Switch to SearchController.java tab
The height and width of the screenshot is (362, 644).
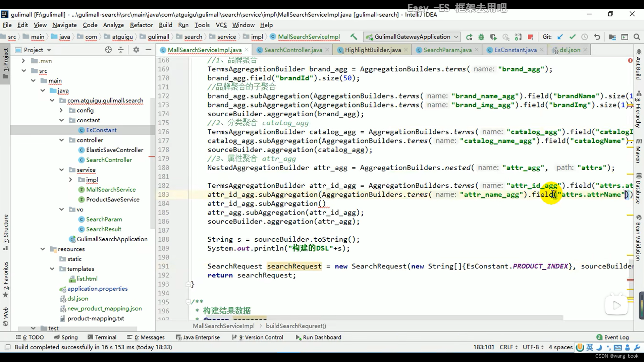point(293,50)
